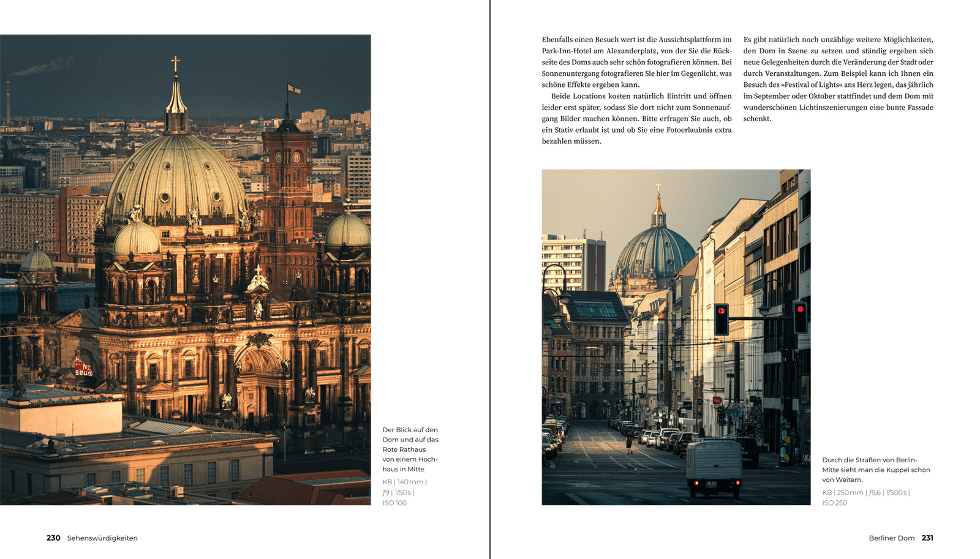Click paragraph starting "Es gibt natürlich"
This screenshot has width=980, height=559.
pos(838,79)
